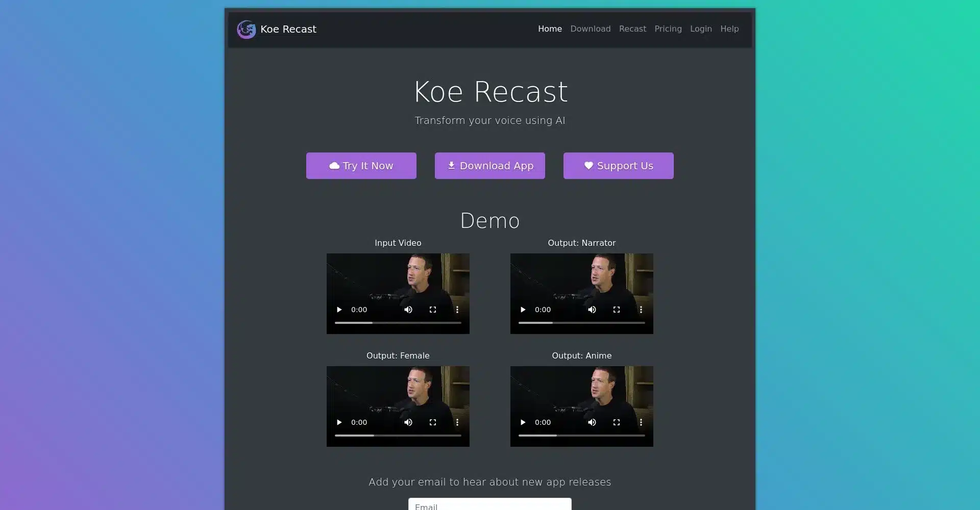Click the Try It Now button
This screenshot has height=510, width=980.
tap(361, 166)
